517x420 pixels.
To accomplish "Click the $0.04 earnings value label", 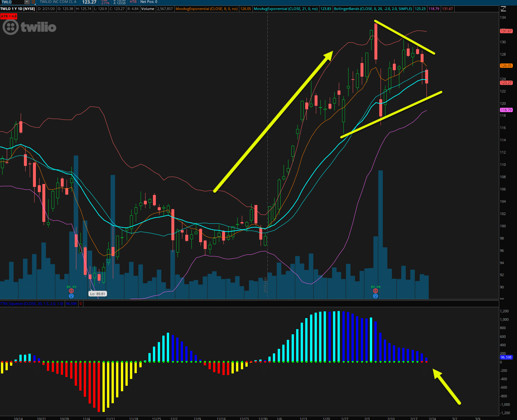I will (x=376, y=287).
